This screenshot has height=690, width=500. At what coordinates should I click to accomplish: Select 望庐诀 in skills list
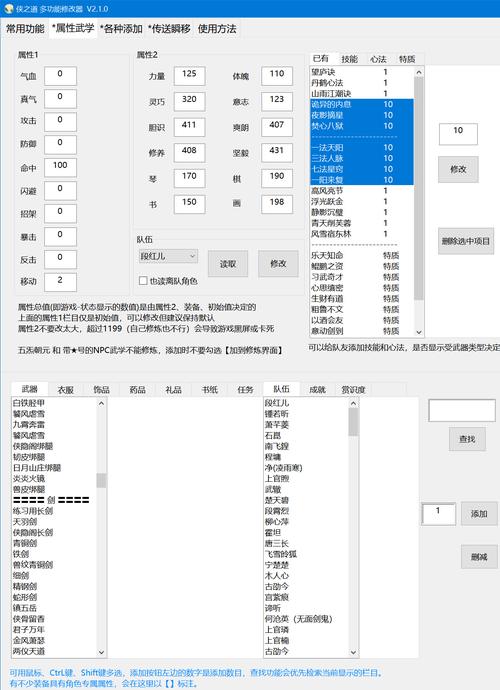[x=362, y=72]
